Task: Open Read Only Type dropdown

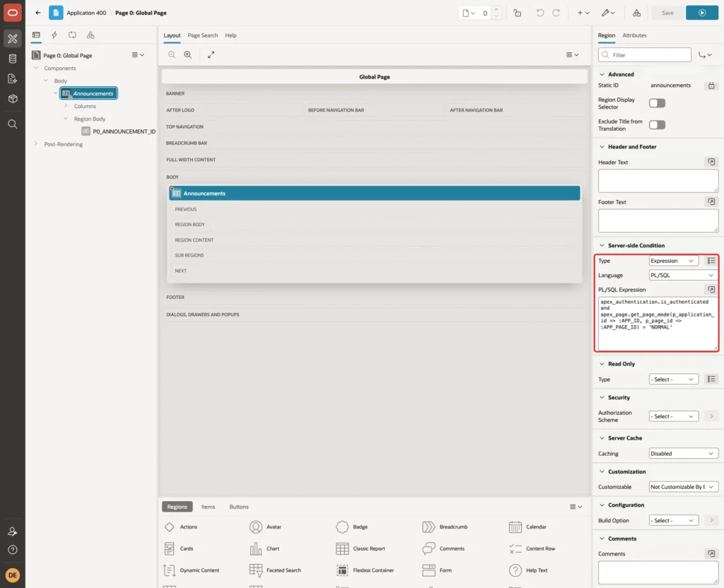Action: tap(673, 380)
